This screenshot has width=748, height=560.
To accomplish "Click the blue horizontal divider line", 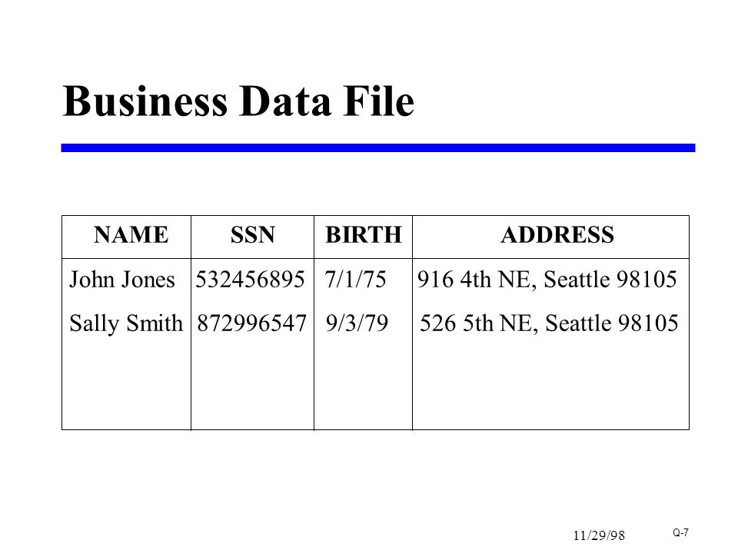I will click(x=378, y=147).
